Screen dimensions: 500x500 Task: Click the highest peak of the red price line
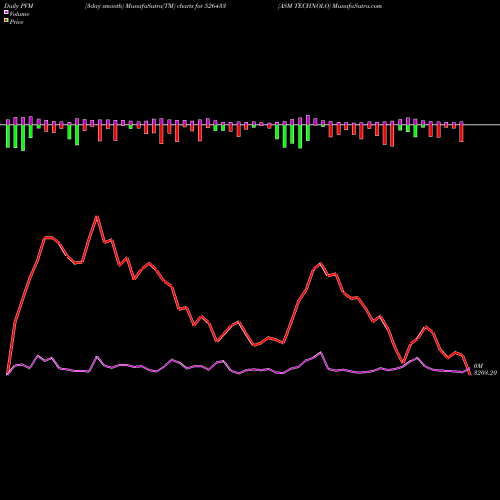(97, 217)
